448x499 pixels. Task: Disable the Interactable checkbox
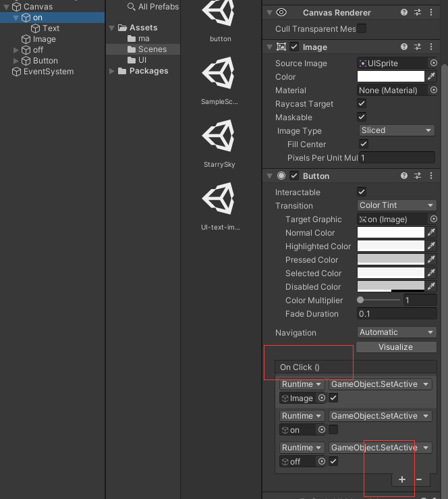point(362,192)
